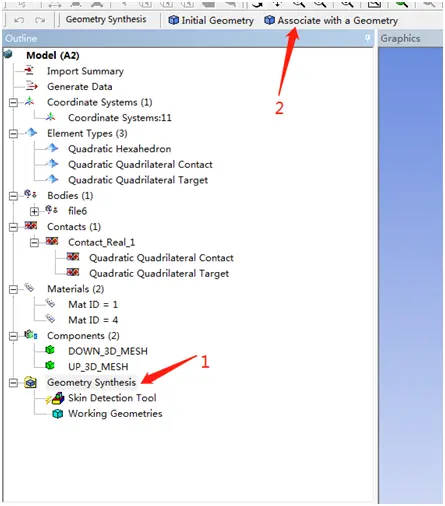Select Quadratic Quadrilateral Contact under Element Types

click(140, 164)
